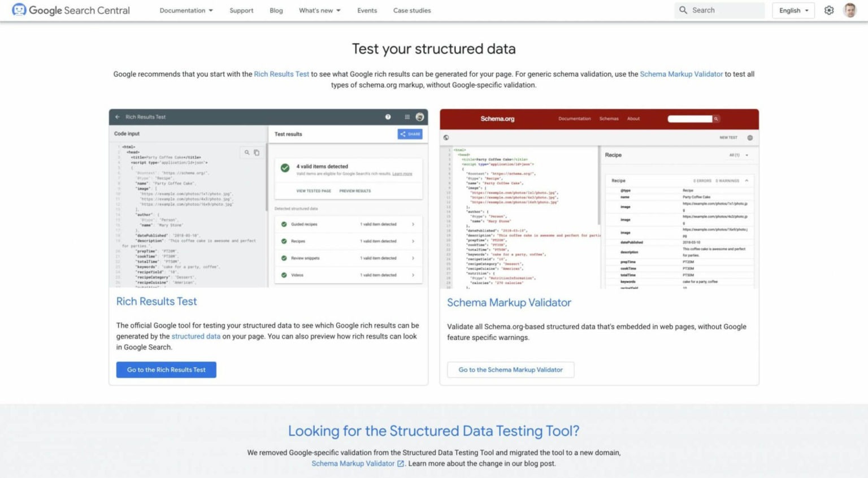Open the Documentation dropdown menu

(186, 10)
